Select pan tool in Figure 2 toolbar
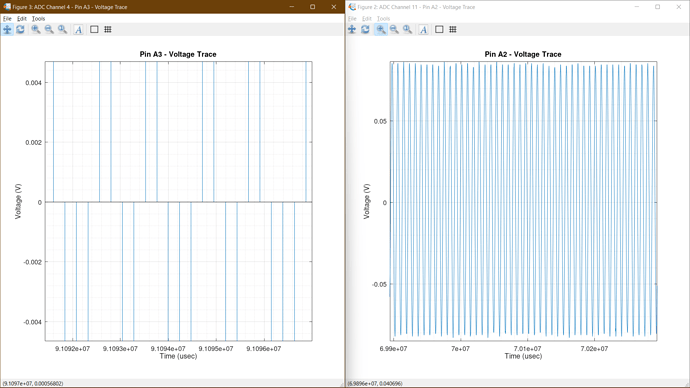690x388 pixels. coord(352,29)
